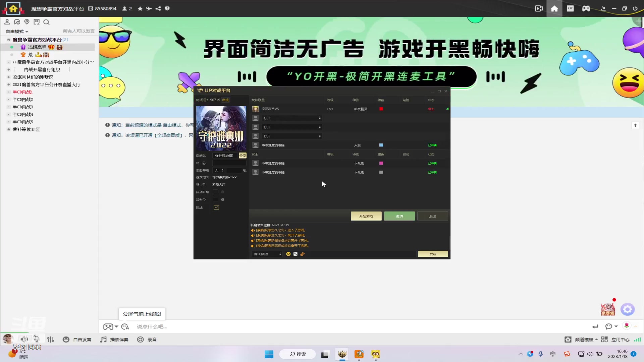Viewport: 644px width, 362px height.
Task: Expand the 内战开黑自行组织 channel group
Action: click(x=9, y=70)
